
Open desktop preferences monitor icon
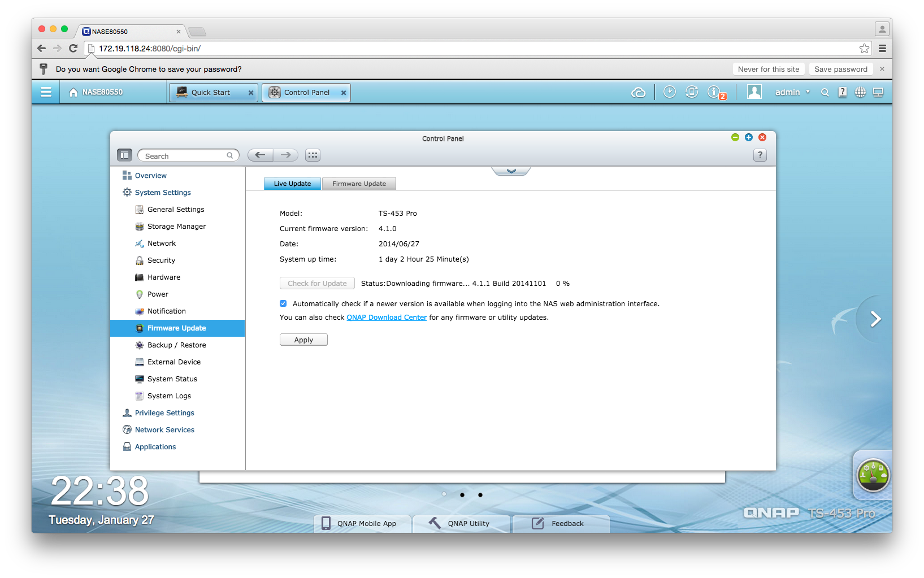878,92
